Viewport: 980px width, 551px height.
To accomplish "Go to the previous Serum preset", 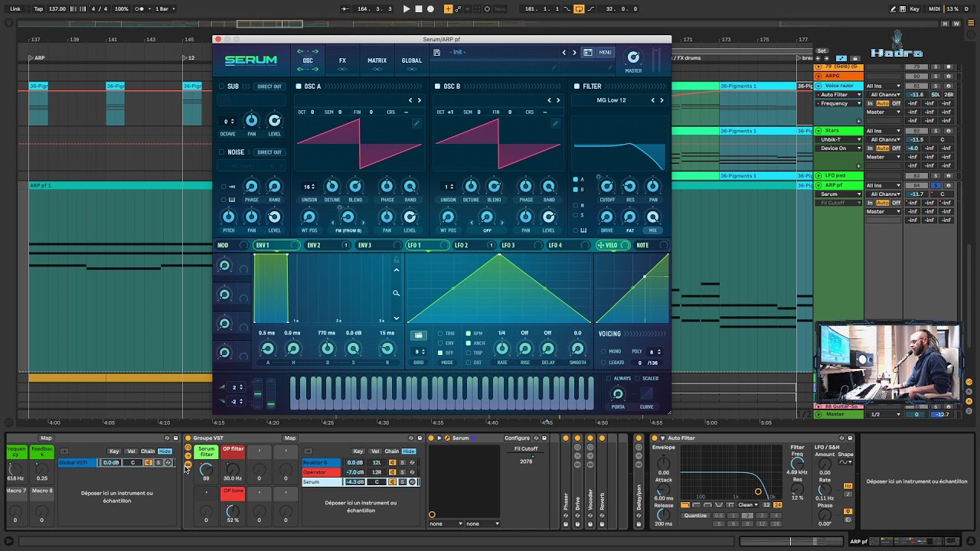I will [x=564, y=52].
